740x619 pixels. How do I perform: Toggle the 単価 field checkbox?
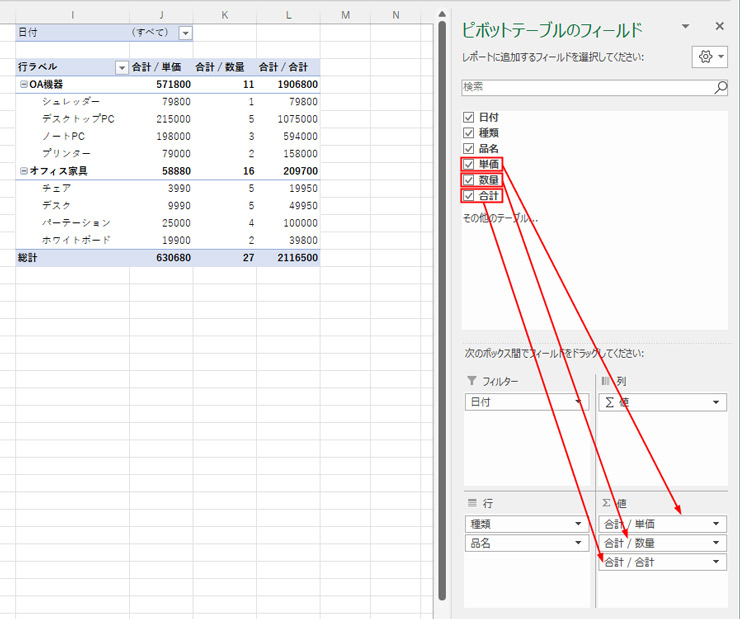tap(468, 164)
